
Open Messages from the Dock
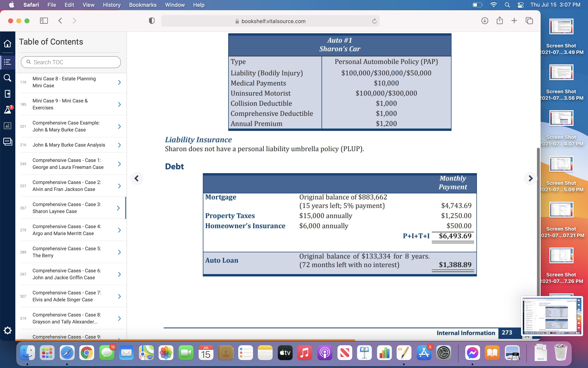pos(107,353)
